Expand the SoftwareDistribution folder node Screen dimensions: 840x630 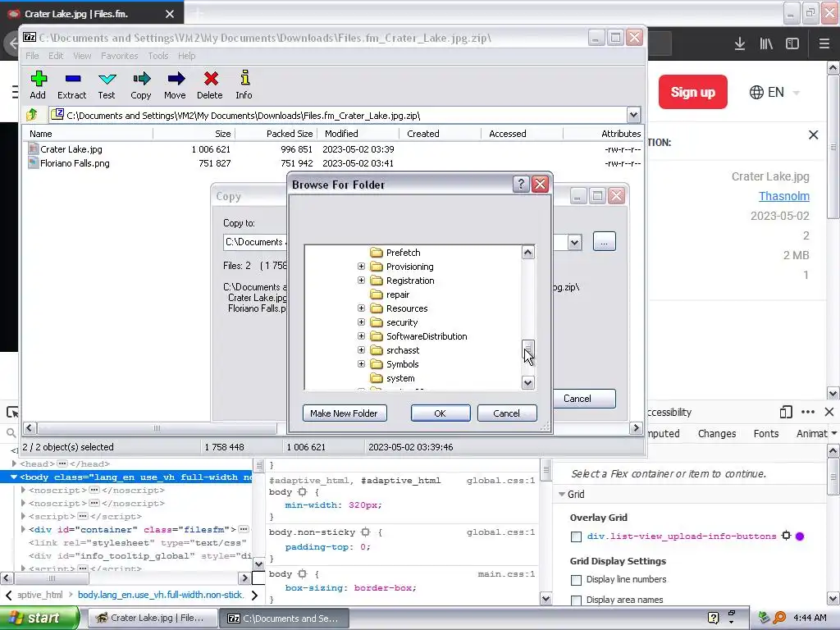361,336
